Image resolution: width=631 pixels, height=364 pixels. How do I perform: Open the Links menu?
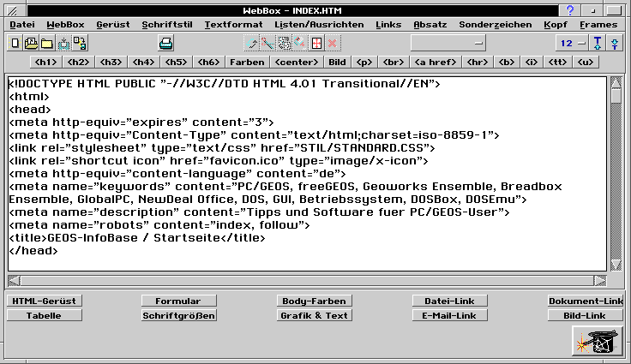pyautogui.click(x=388, y=25)
